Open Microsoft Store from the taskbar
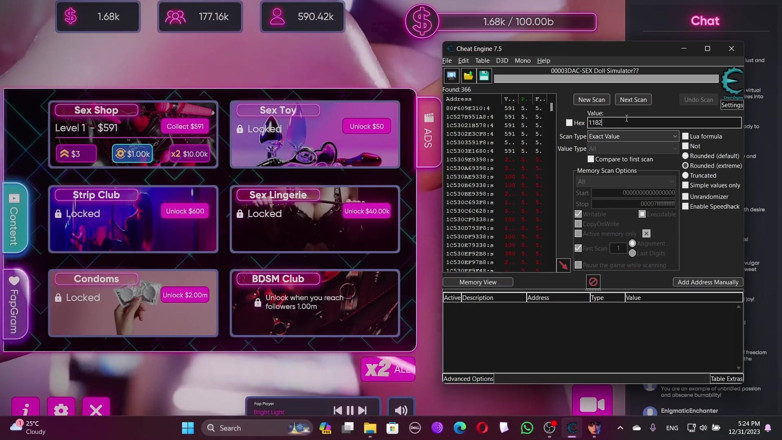The width and height of the screenshot is (782, 440). click(392, 428)
